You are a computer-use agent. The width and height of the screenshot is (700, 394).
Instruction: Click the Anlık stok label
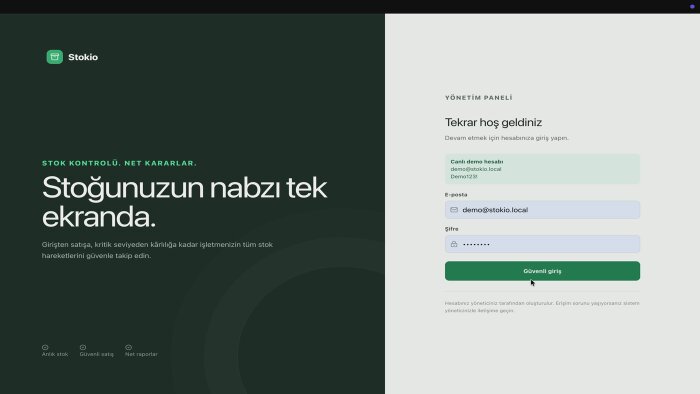click(55, 354)
